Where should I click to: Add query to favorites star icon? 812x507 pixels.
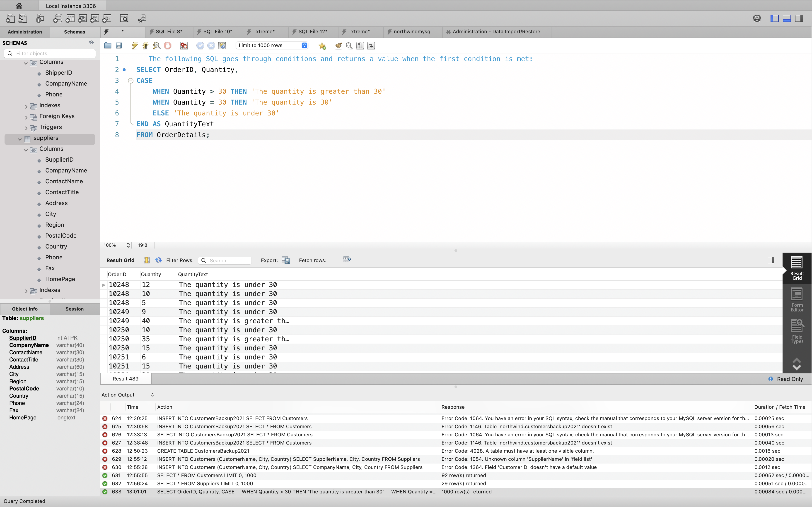tap(322, 46)
